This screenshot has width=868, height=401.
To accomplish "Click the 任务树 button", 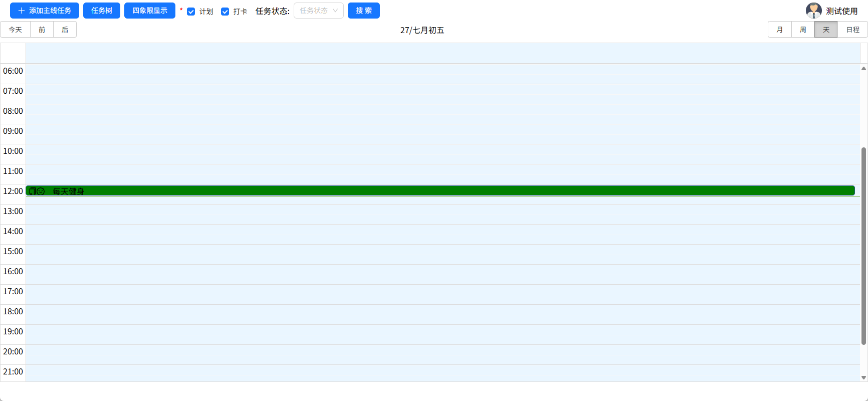I will tap(102, 11).
